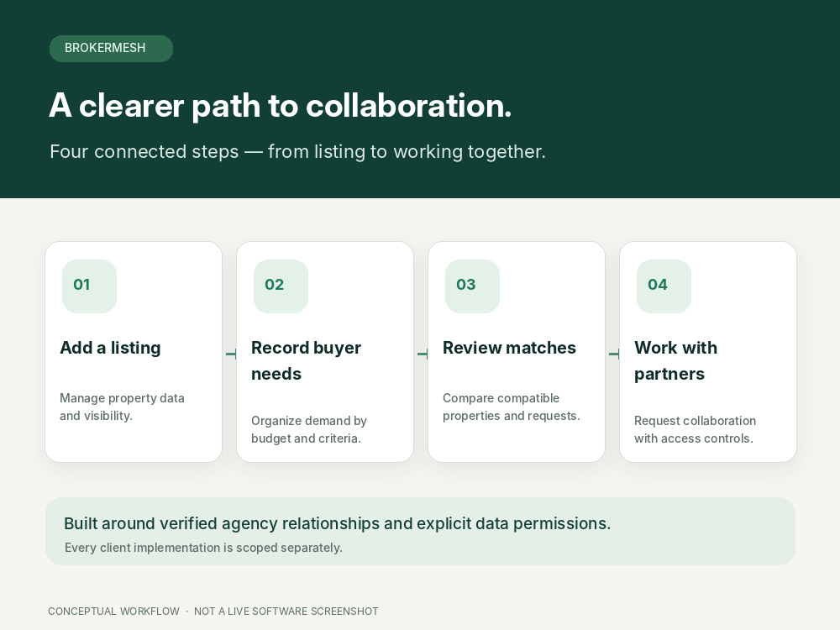Click the 'Review matches' card title
Viewport: 840px width, 630px height.
coord(509,348)
